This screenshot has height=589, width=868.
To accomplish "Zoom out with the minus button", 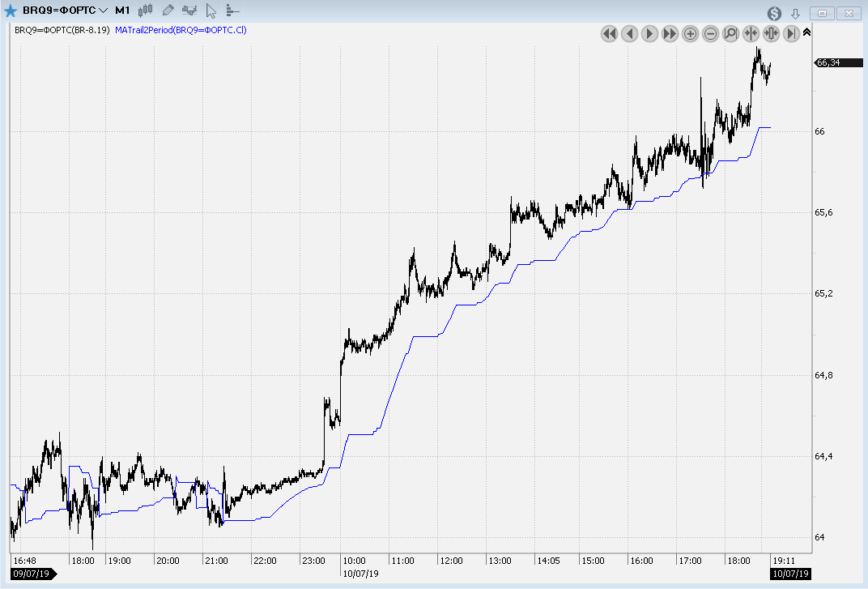I will [710, 33].
